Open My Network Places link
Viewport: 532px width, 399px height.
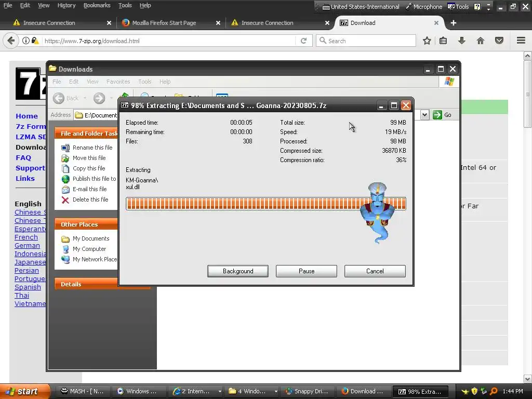(95, 259)
